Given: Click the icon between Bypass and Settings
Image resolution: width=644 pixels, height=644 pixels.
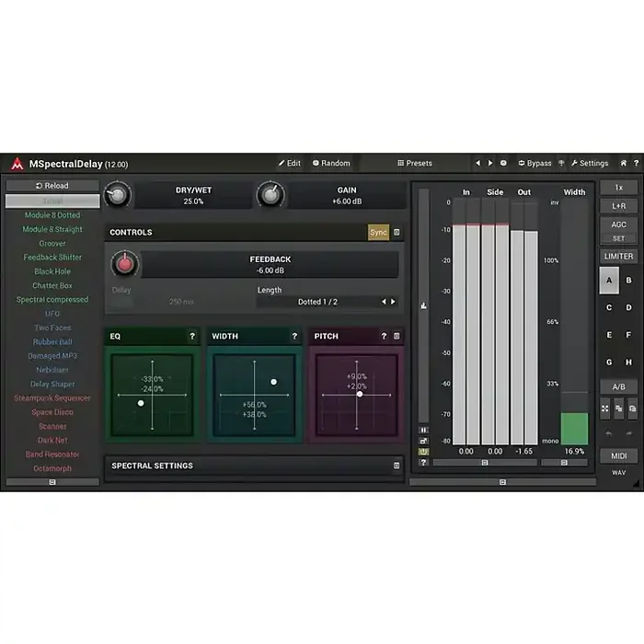Looking at the screenshot, I should [561, 163].
